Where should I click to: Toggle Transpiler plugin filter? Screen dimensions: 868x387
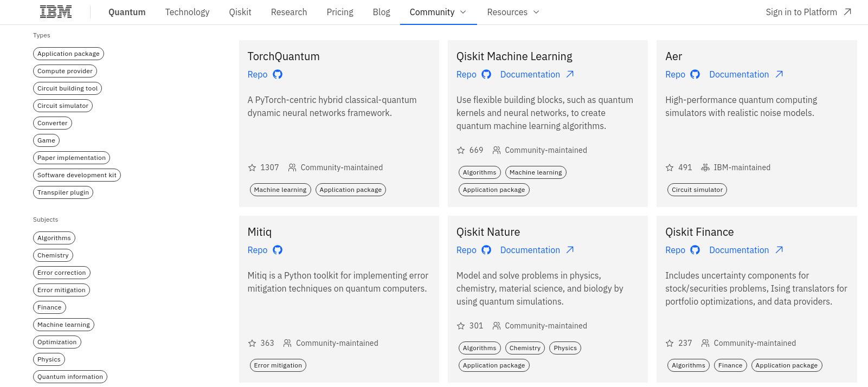click(63, 192)
